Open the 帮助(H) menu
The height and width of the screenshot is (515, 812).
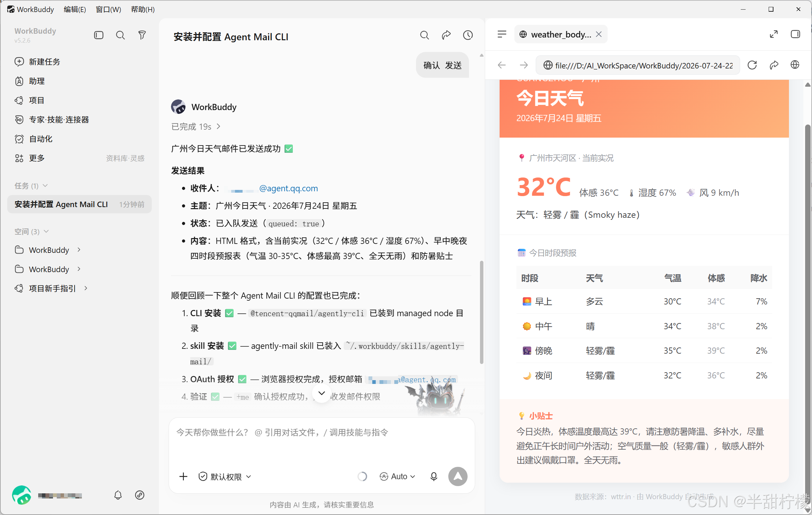click(x=143, y=9)
